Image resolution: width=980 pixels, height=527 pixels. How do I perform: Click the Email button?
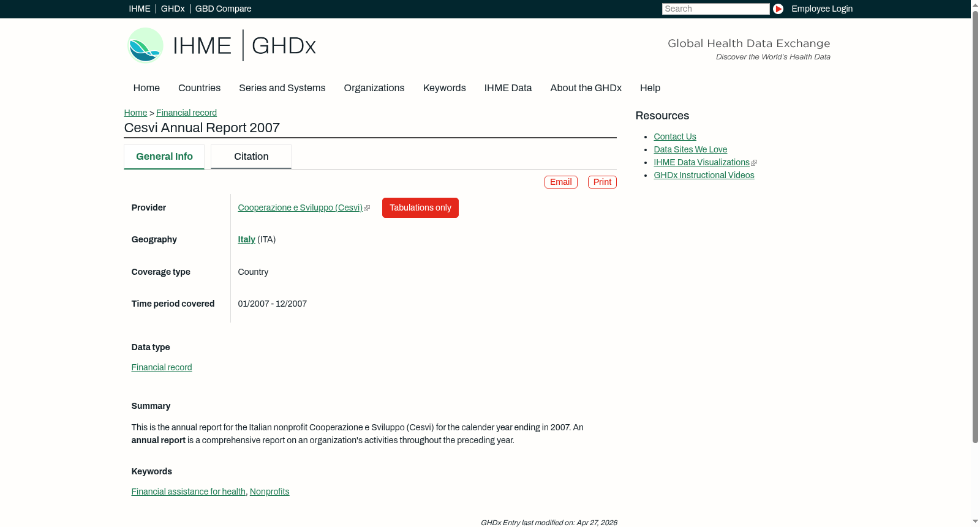coord(560,182)
